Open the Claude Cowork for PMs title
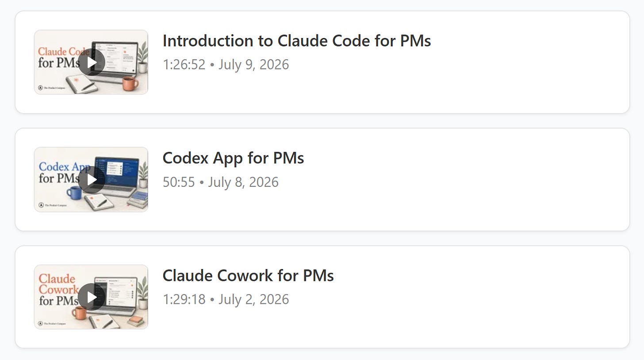The height and width of the screenshot is (360, 644). 248,276
